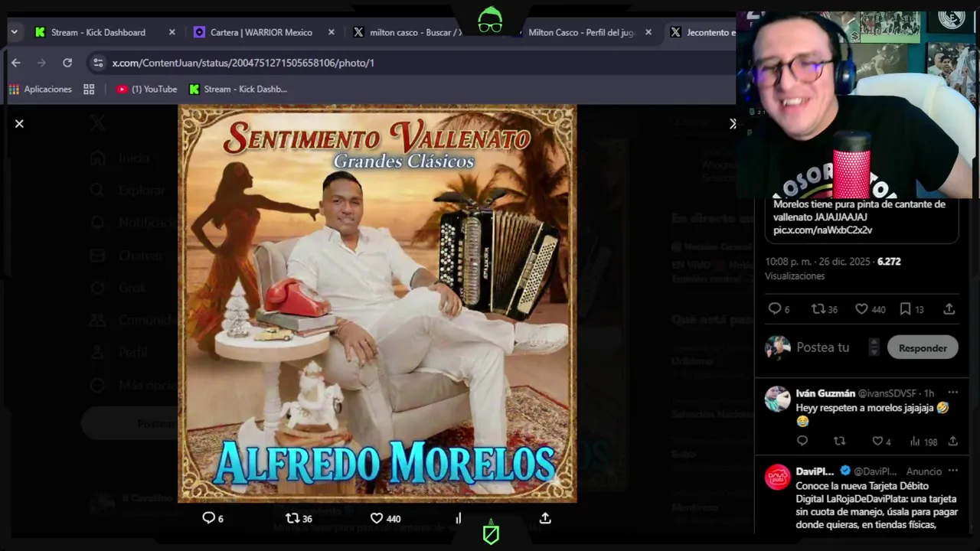This screenshot has height=551, width=980.
Task: Click Iván Guzmán's profile avatar
Action: tap(778, 399)
